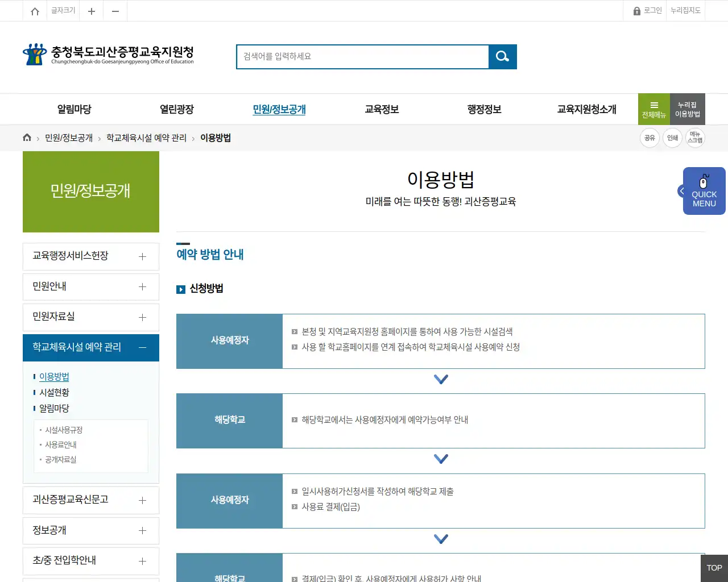
Task: Open the QUICK MENU panel
Action: pos(704,191)
